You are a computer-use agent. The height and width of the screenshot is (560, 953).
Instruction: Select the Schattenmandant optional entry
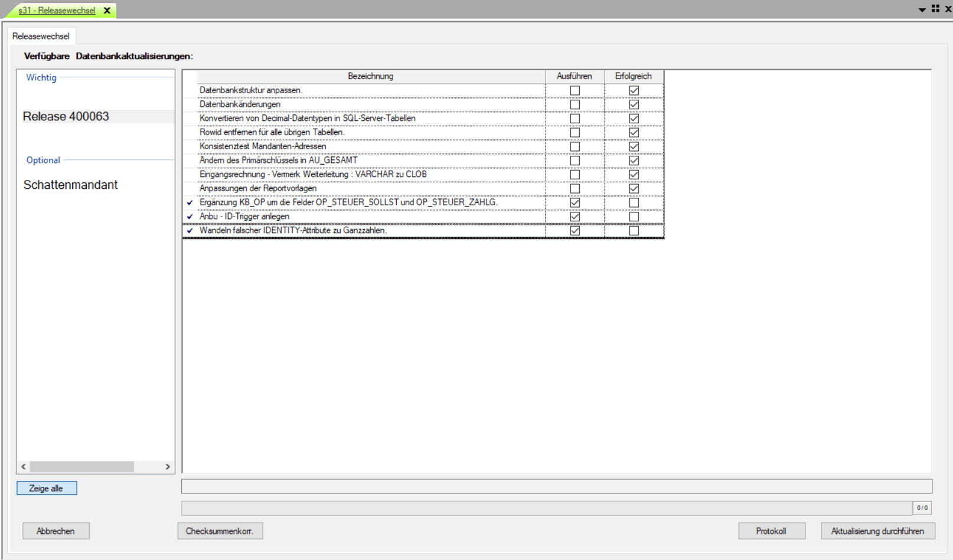pos(70,185)
